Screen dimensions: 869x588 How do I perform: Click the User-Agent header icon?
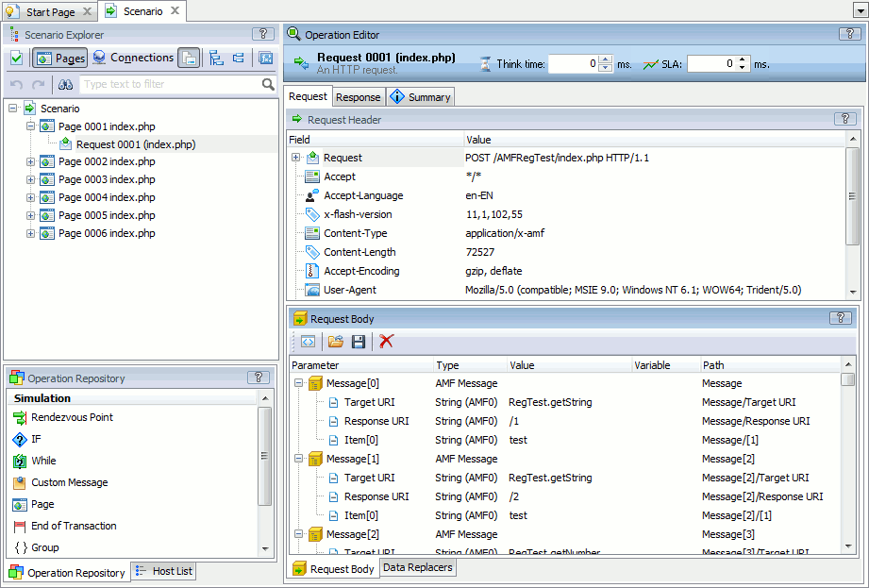tap(312, 290)
